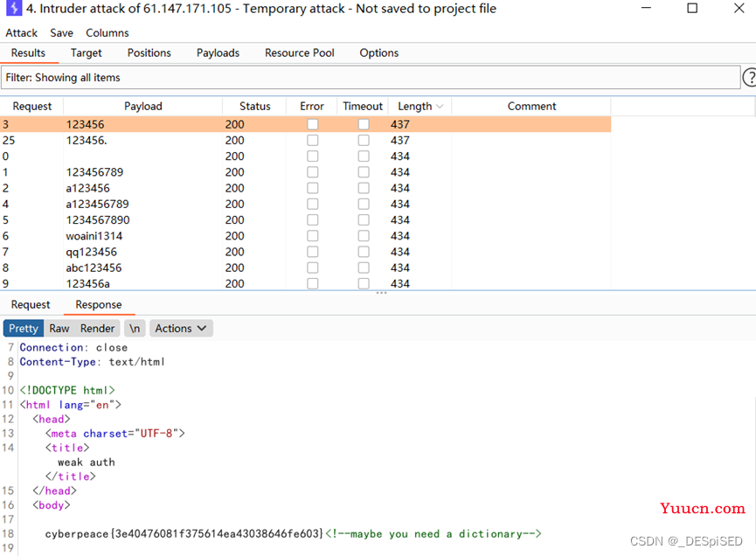Toggle Error checkbox for payload woaini1314
Screen dimensions: 756x556
pyautogui.click(x=312, y=236)
